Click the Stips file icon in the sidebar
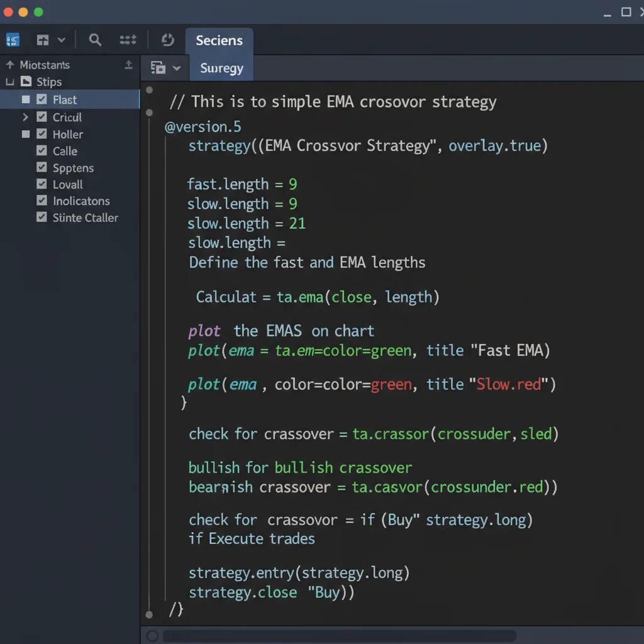 26,81
